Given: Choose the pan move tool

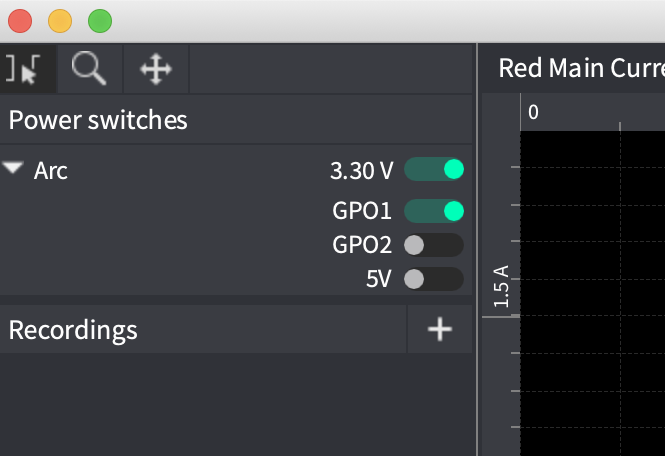Looking at the screenshot, I should click(156, 69).
